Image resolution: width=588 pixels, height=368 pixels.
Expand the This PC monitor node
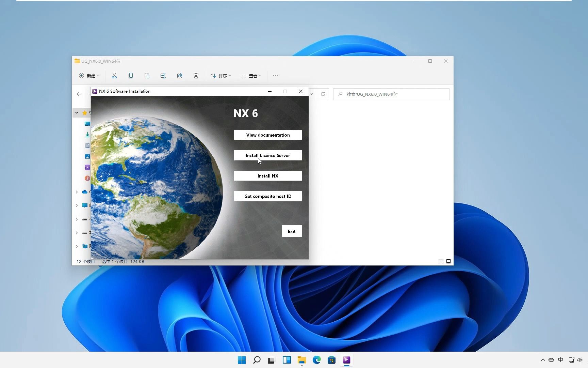tap(77, 205)
